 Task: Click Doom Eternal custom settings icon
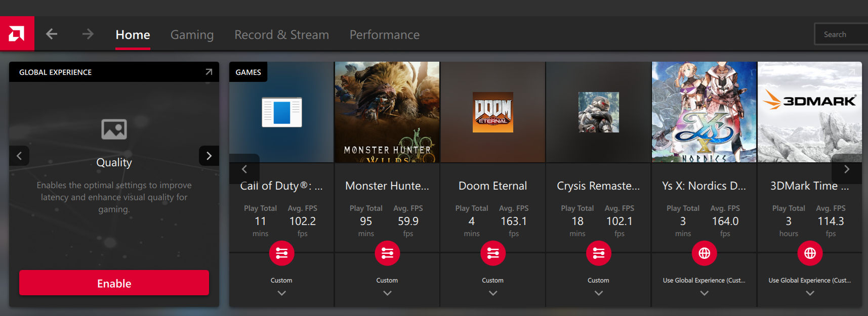[x=493, y=253]
